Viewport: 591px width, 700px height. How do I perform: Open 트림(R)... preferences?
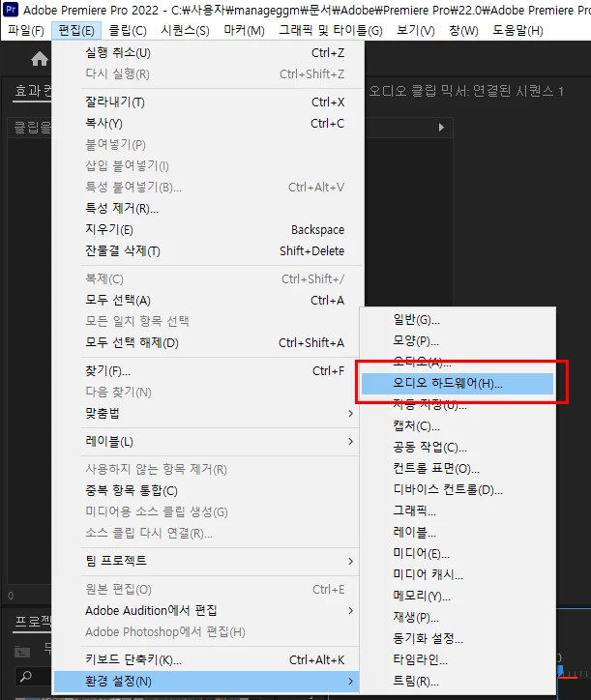pos(458,681)
